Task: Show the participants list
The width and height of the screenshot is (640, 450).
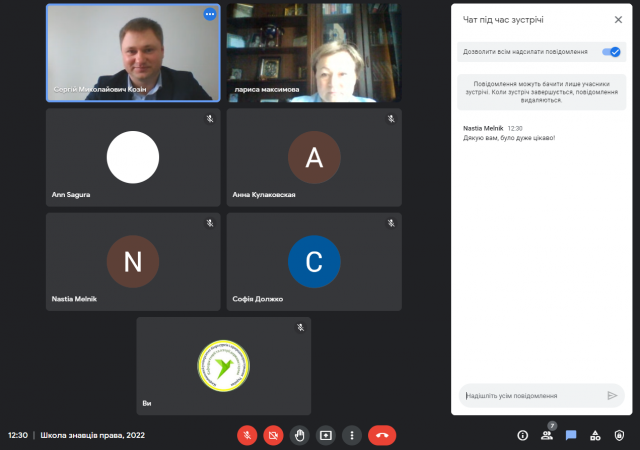Action: coord(547,435)
